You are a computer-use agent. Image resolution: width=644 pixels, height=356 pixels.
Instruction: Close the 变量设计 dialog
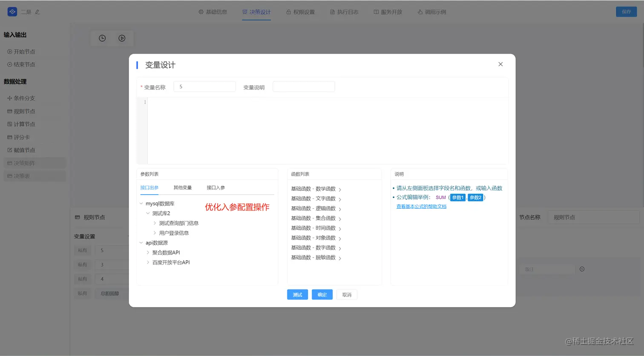(500, 64)
